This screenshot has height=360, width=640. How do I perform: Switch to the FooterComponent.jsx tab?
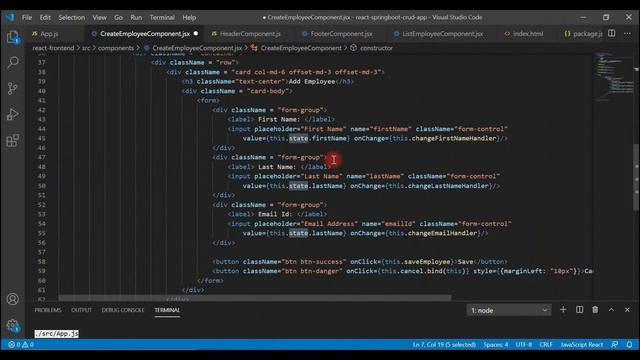(341, 34)
